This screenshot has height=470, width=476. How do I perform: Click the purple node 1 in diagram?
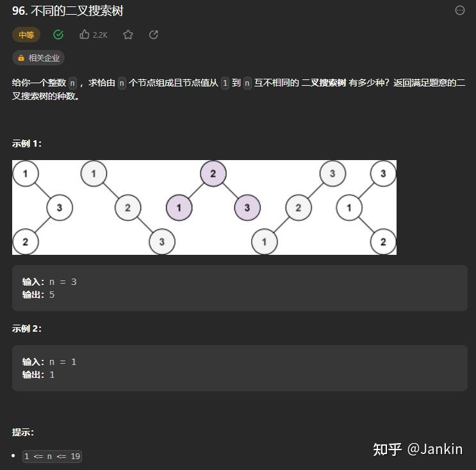[x=179, y=207]
